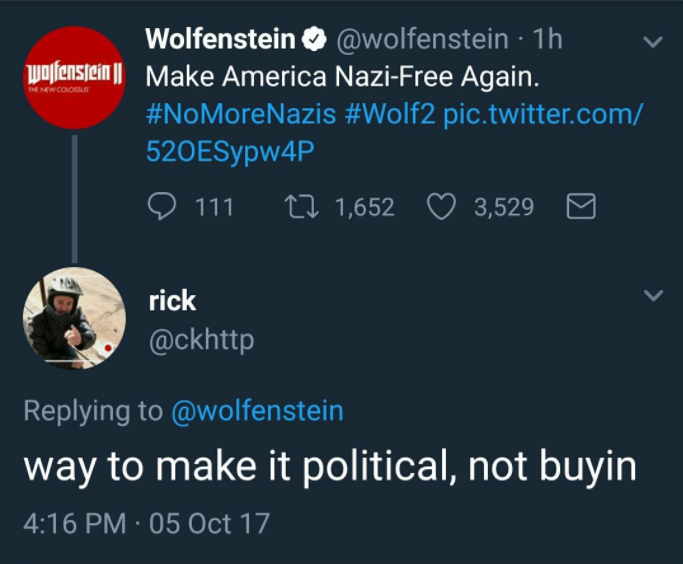The image size is (683, 564).
Task: Click rick's display name
Action: point(172,300)
